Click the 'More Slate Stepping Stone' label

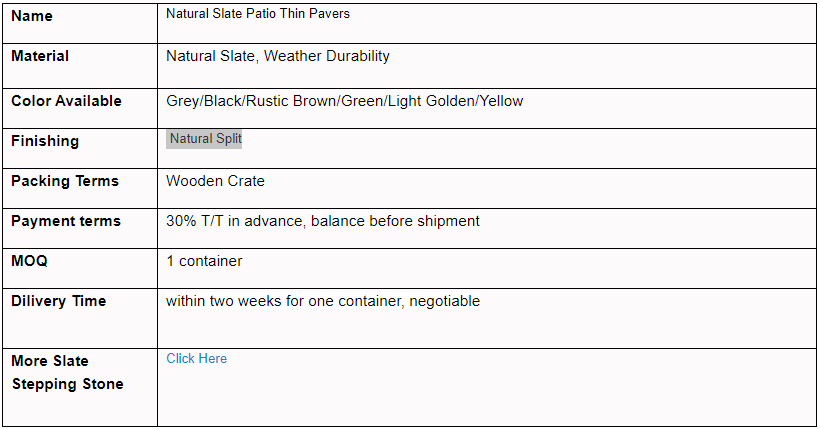(x=67, y=372)
